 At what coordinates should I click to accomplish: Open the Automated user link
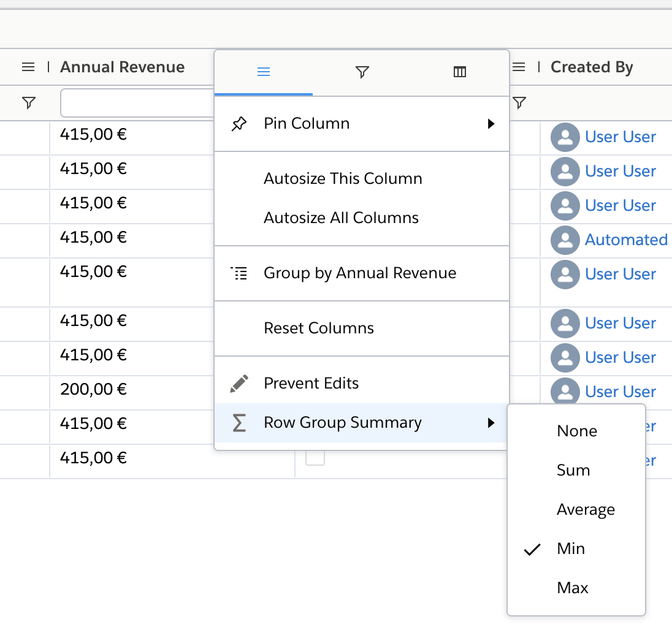(625, 240)
